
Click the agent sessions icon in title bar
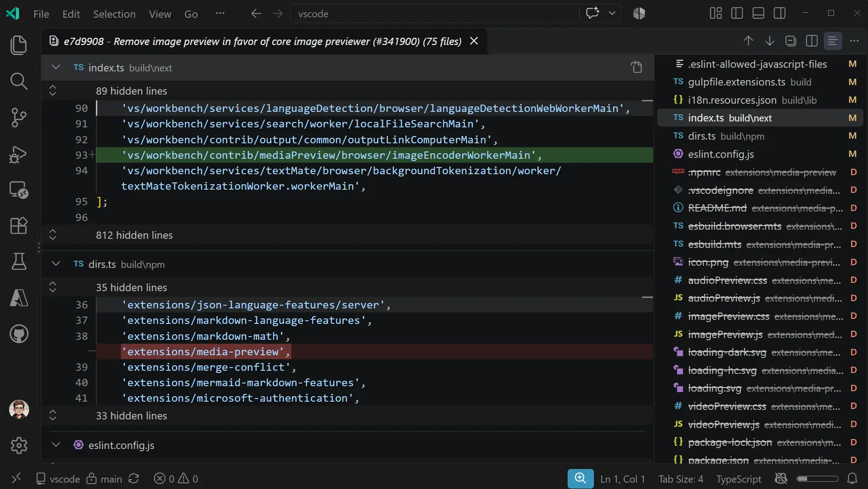pyautogui.click(x=639, y=13)
